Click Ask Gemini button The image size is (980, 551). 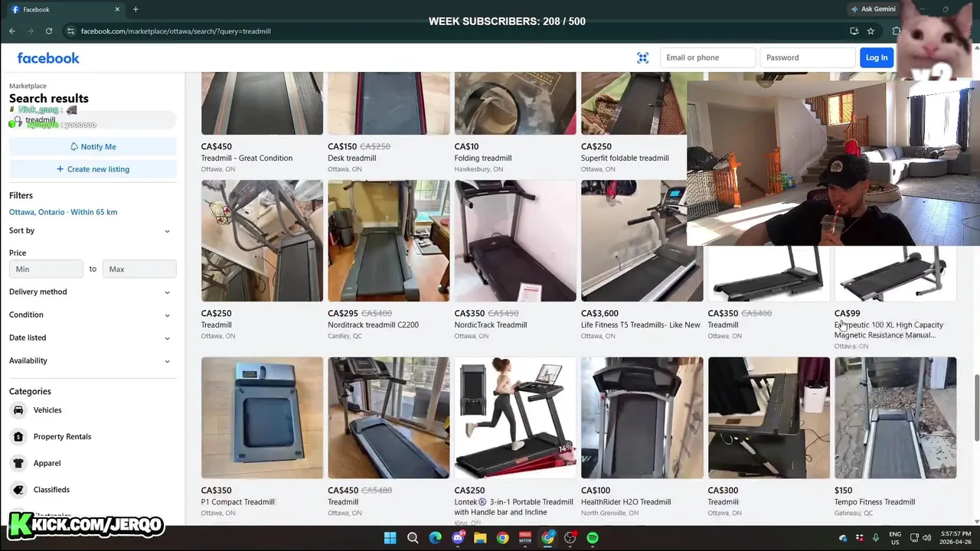point(873,9)
